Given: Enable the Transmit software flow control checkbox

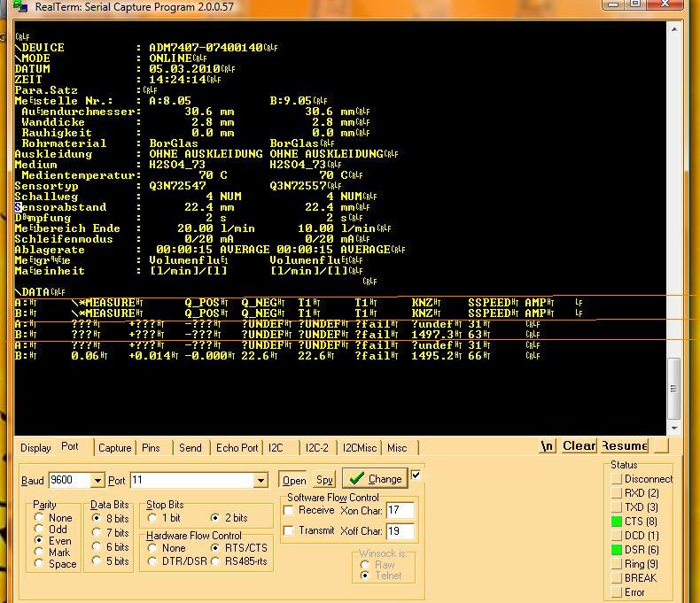Looking at the screenshot, I should point(288,530).
